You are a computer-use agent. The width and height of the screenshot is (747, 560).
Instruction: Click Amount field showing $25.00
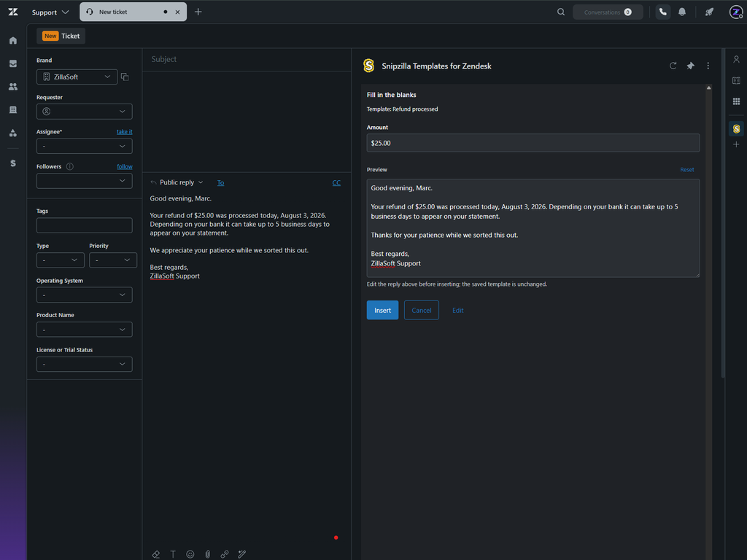point(533,143)
